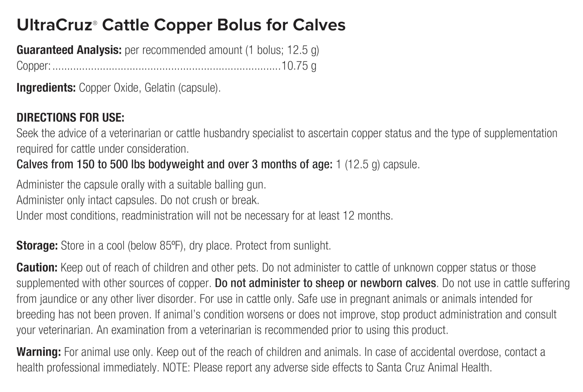This screenshot has height=392, width=583.
Task: Click the Santa Cruz Animal Health text
Action: pyautogui.click(x=434, y=367)
